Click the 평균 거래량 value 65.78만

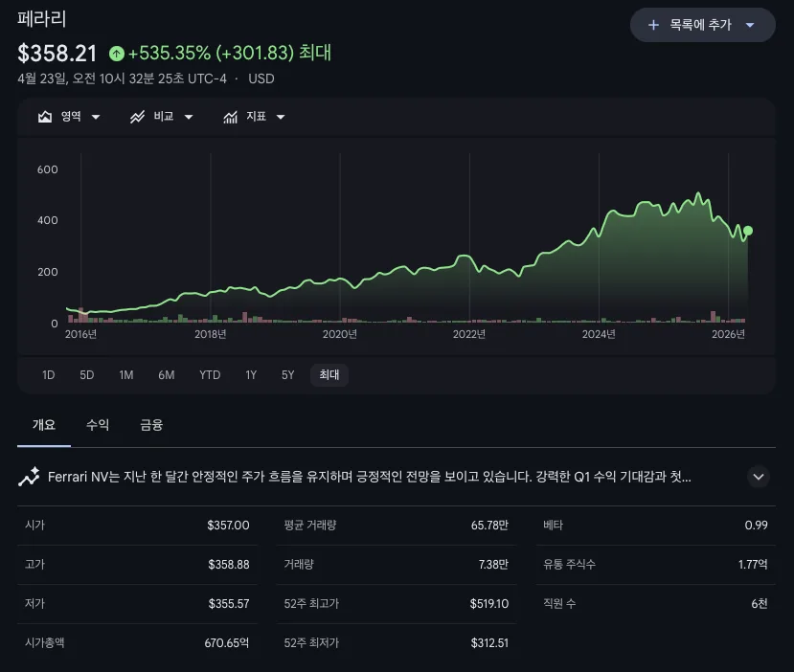point(489,526)
